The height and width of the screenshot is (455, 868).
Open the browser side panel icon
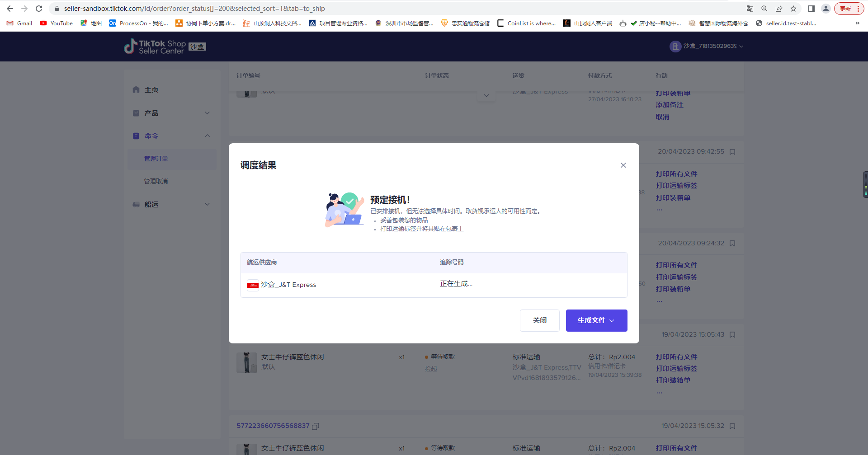click(x=811, y=9)
